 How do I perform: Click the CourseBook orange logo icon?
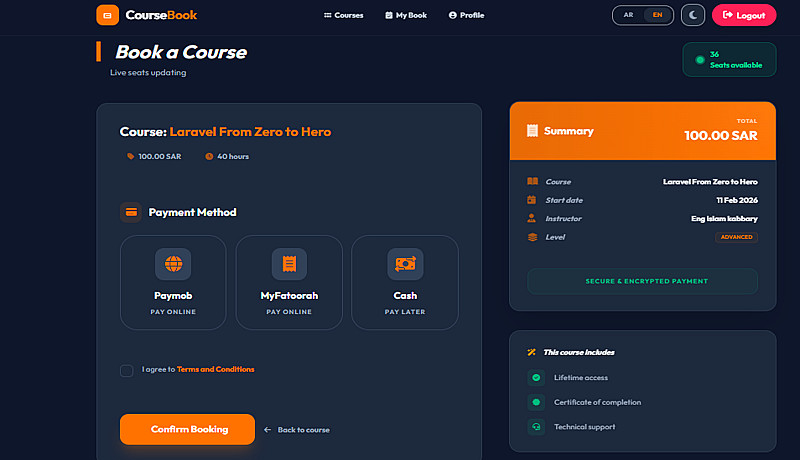click(107, 15)
